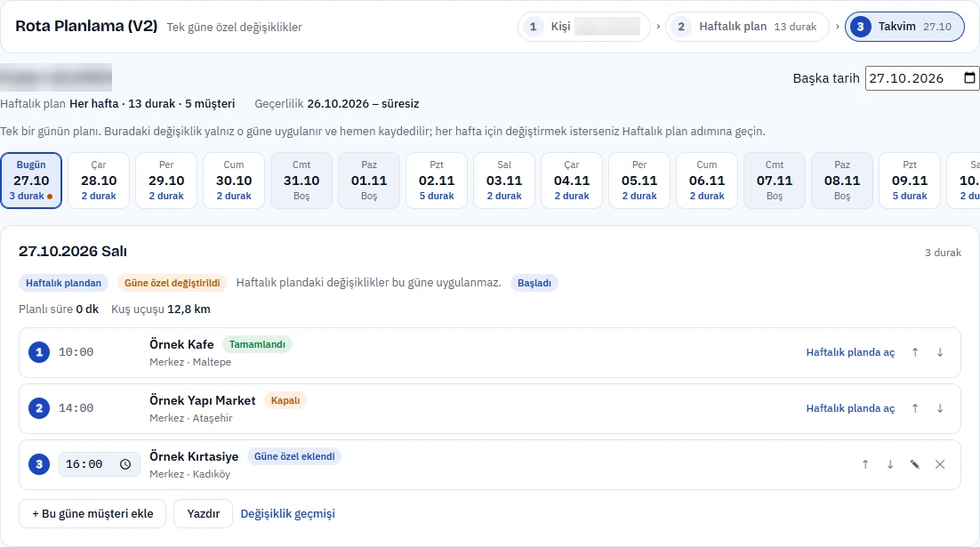Screen dimensions: 980x547
Task: Click the 10:00 time of Örnek Kafe
Action: [76, 352]
